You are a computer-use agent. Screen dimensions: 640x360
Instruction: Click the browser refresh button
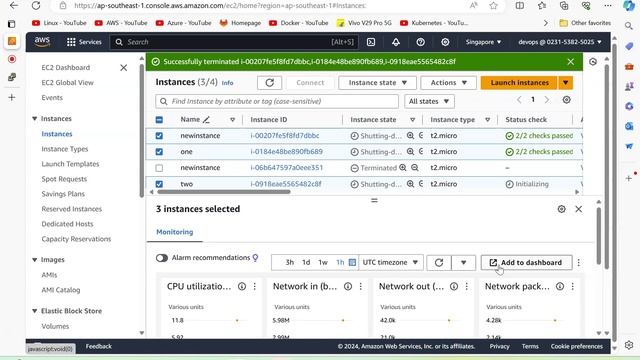click(x=36, y=6)
